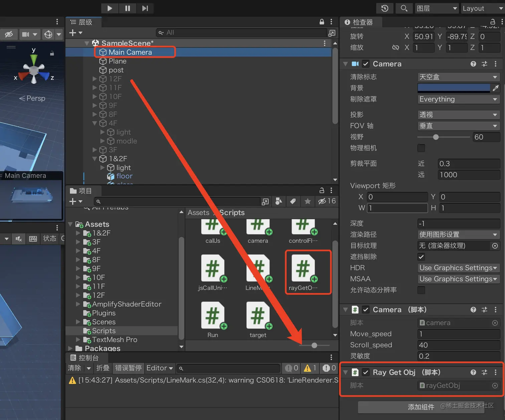Expand the 3F object in hierarchy
Screen dimensions: 505x420
point(95,150)
